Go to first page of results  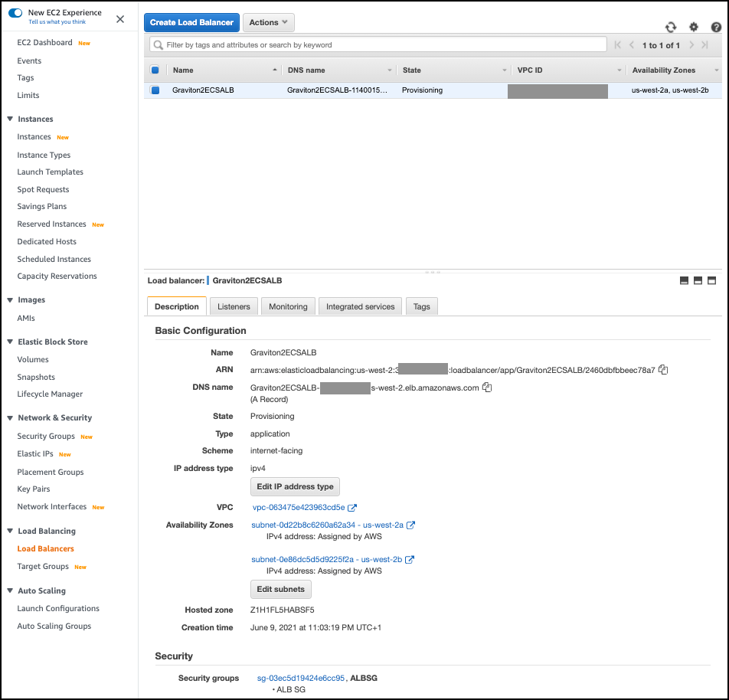coord(617,45)
